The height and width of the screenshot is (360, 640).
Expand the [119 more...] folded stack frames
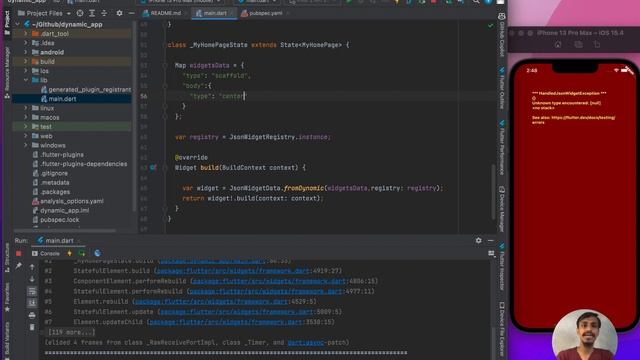71,332
